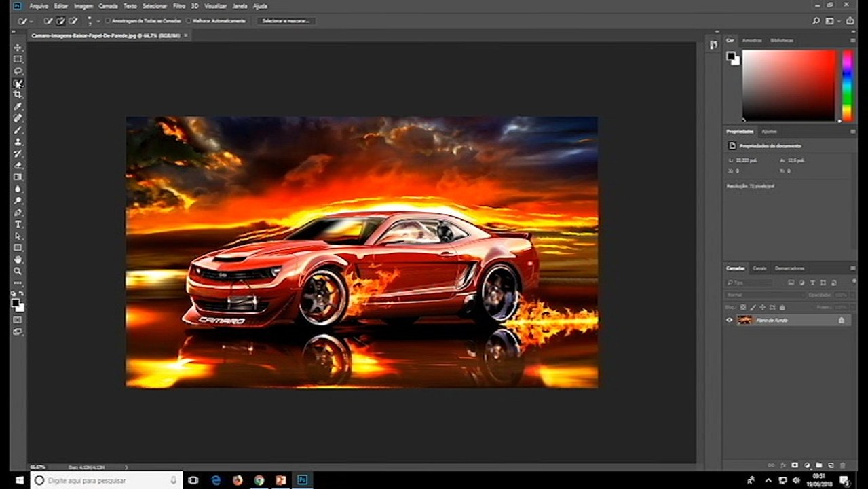This screenshot has height=489, width=868.
Task: Open the Edit Toolbar three-dots button
Action: coord(18,283)
